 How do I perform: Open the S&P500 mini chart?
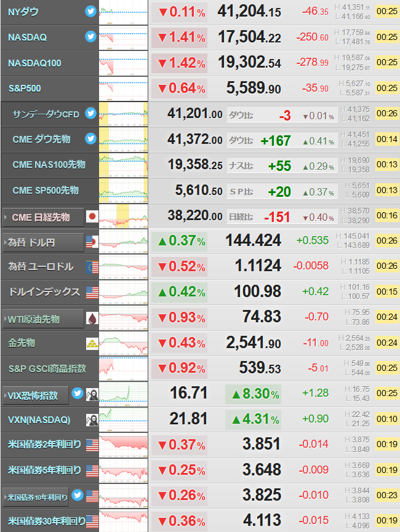click(x=123, y=89)
